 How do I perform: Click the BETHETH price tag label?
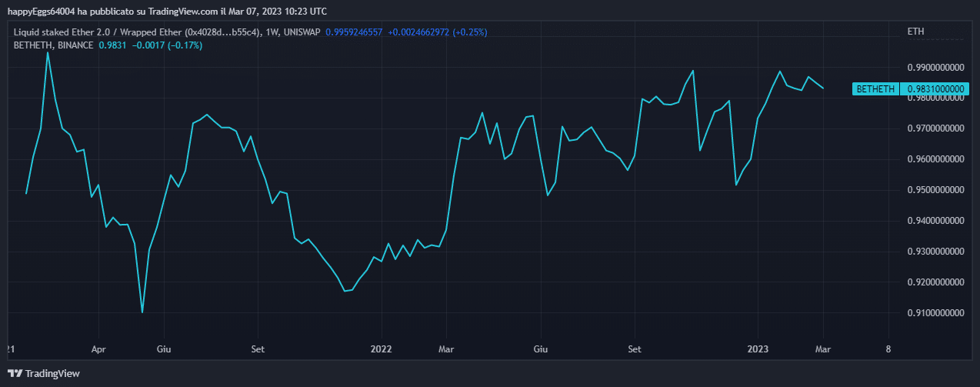click(875, 89)
